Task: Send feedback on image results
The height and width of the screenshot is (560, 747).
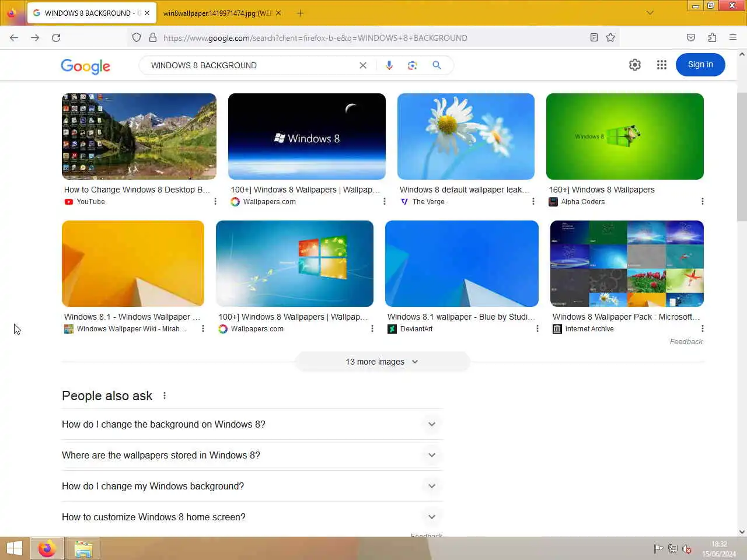Action: [686, 342]
